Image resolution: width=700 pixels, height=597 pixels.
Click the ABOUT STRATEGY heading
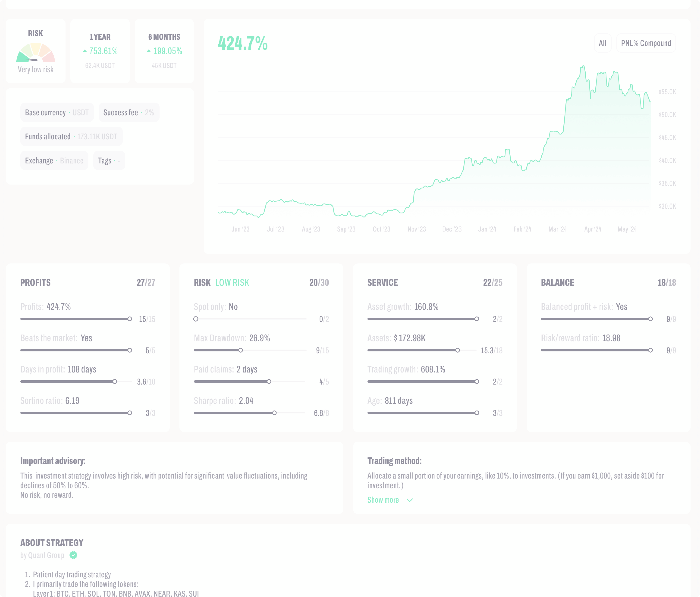coord(52,543)
